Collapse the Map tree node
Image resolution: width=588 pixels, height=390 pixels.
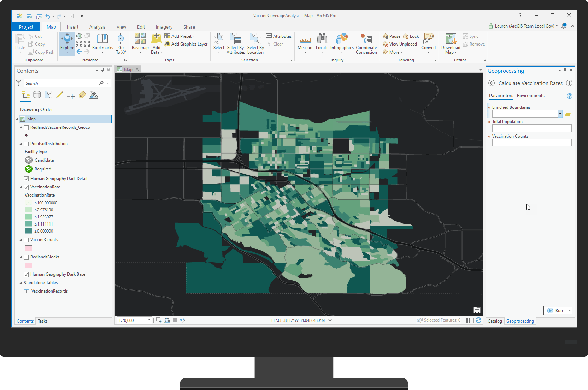[x=17, y=119]
